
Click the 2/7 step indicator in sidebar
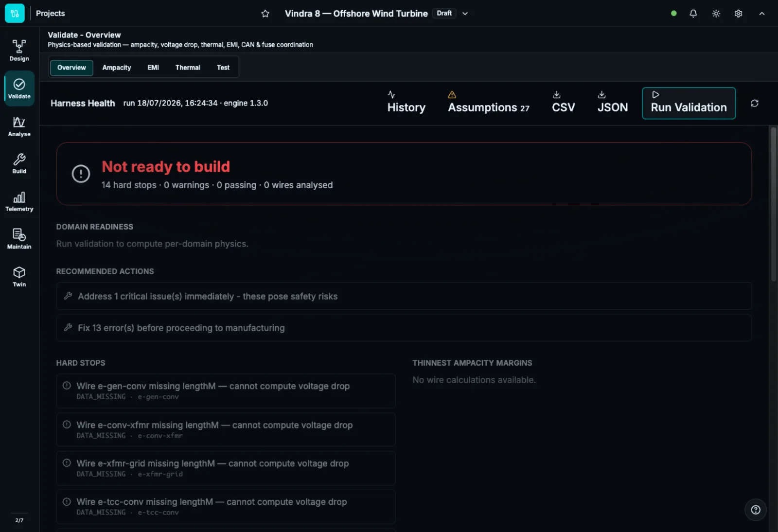pos(19,520)
